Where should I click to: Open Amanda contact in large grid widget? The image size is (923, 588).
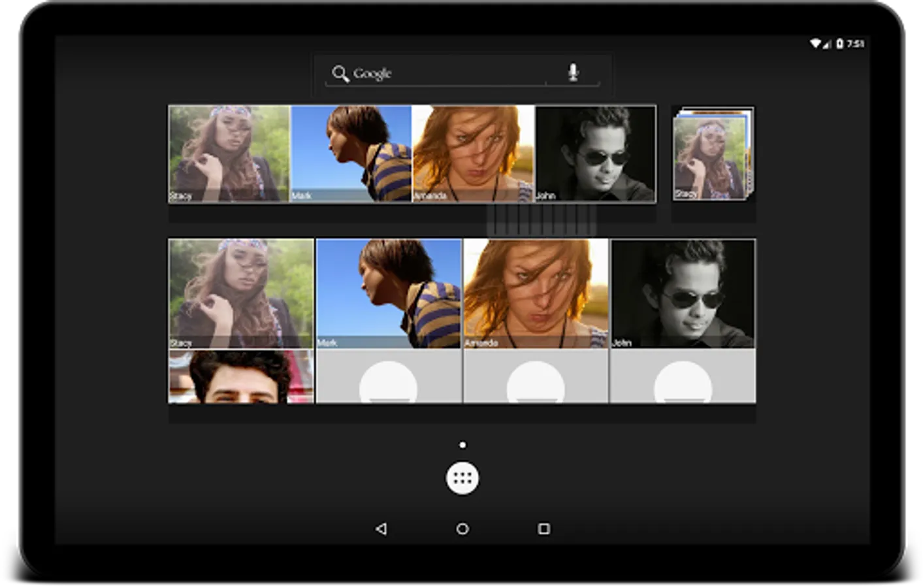tap(536, 293)
